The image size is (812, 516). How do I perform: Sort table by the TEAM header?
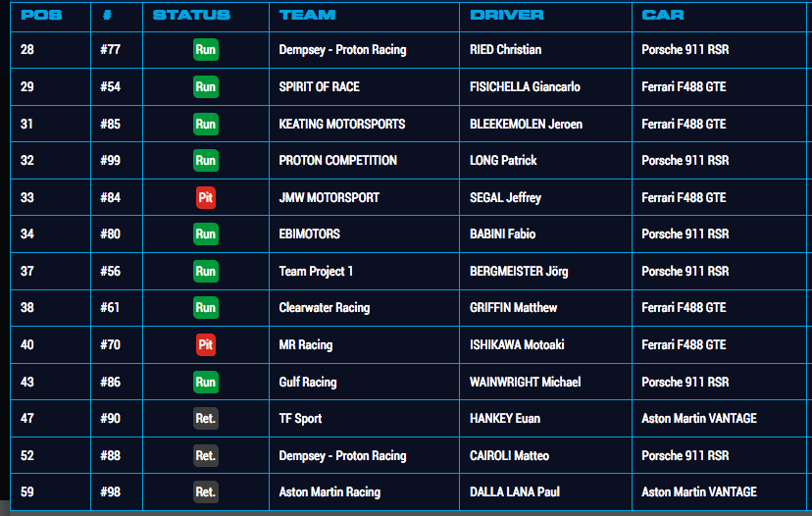(x=307, y=15)
